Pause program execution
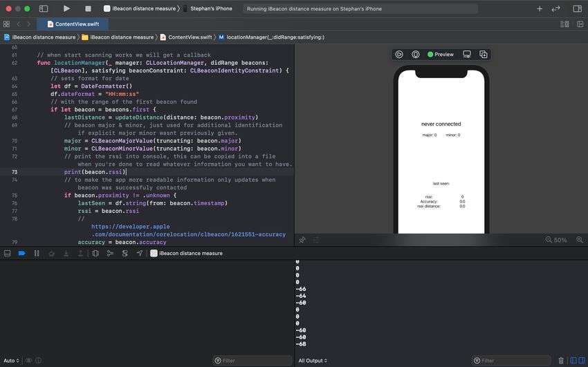 click(37, 253)
